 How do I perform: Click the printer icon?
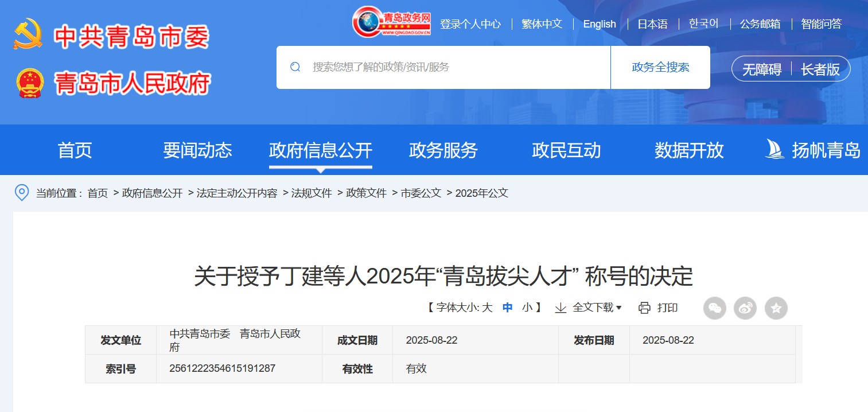(644, 308)
